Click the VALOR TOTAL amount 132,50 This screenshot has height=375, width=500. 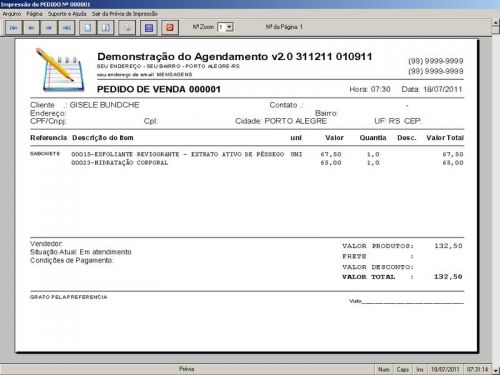point(448,277)
